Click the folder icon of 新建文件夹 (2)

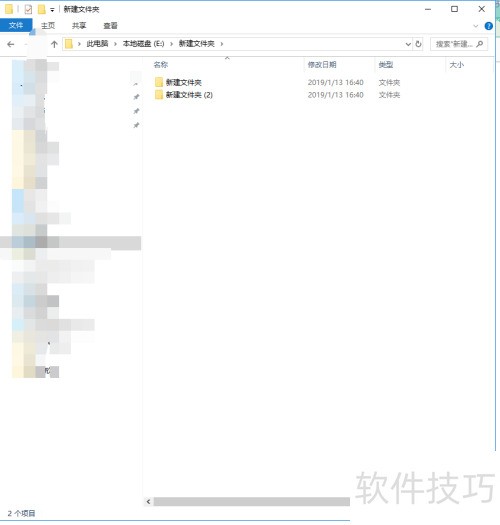pos(159,95)
